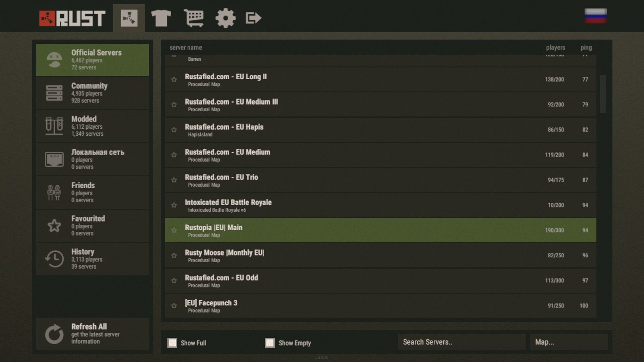Select Rustafied.com - EU Trio server
The width and height of the screenshot is (644, 362).
pos(380,180)
